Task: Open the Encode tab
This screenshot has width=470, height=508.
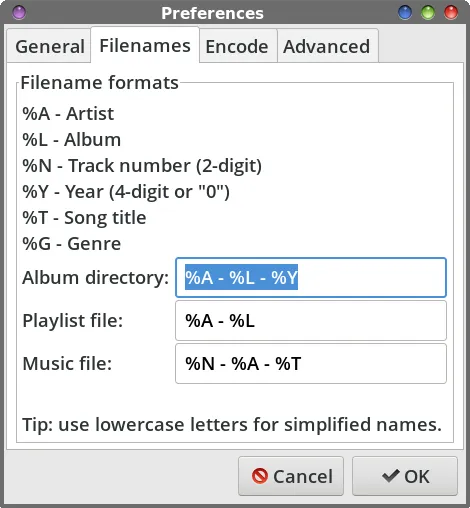Action: 238,46
